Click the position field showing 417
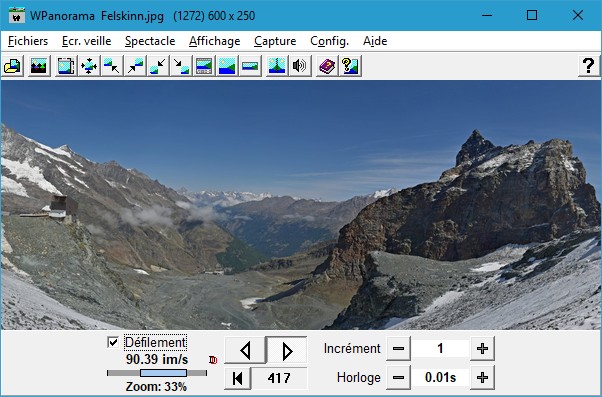The width and height of the screenshot is (602, 397). (x=279, y=378)
